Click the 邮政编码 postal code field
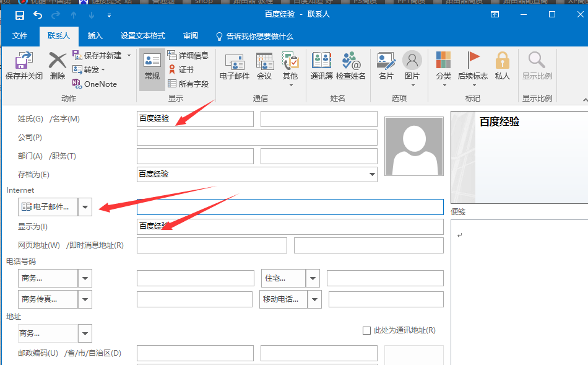This screenshot has width=588, height=365. 195,353
